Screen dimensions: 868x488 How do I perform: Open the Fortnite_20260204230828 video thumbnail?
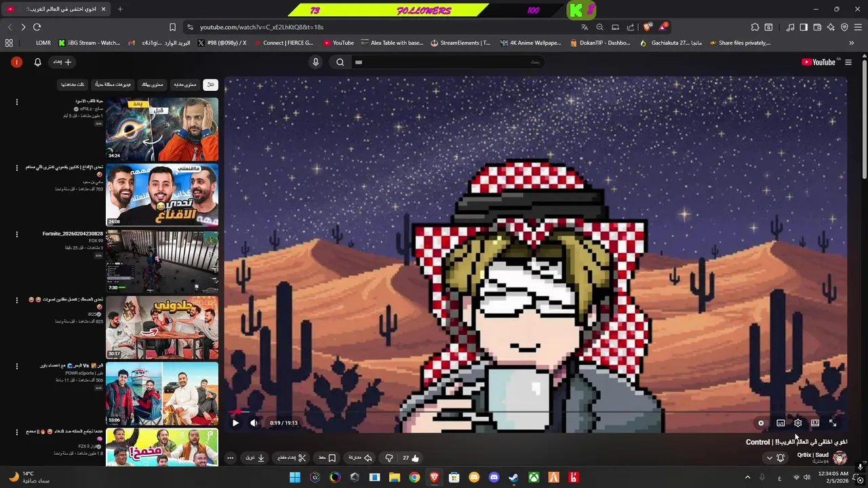click(162, 261)
